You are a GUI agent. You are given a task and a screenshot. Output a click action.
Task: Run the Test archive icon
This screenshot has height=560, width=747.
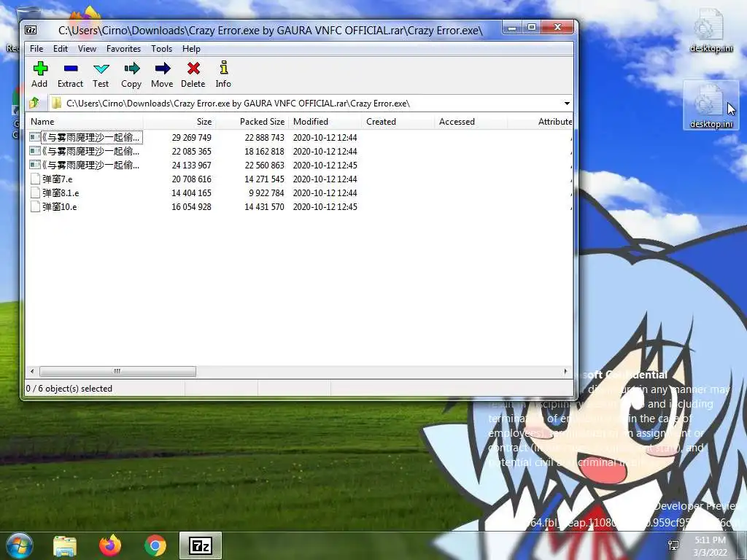click(101, 69)
